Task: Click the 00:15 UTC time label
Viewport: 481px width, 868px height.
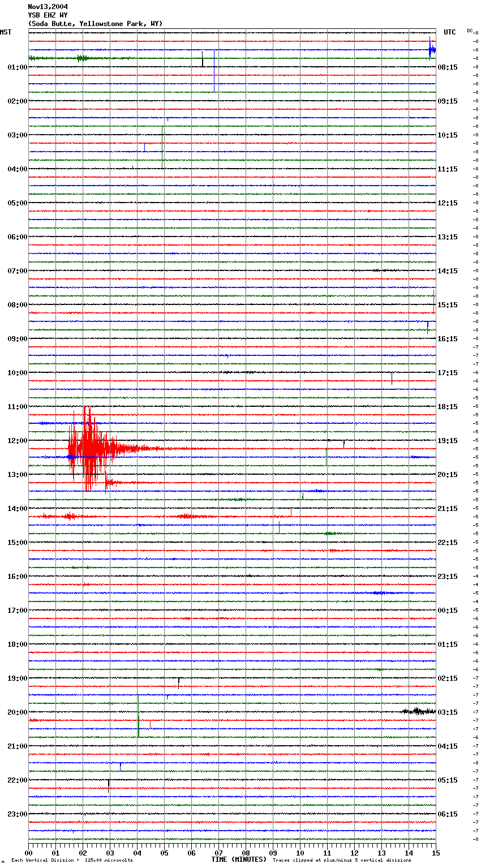Action: coord(448,611)
